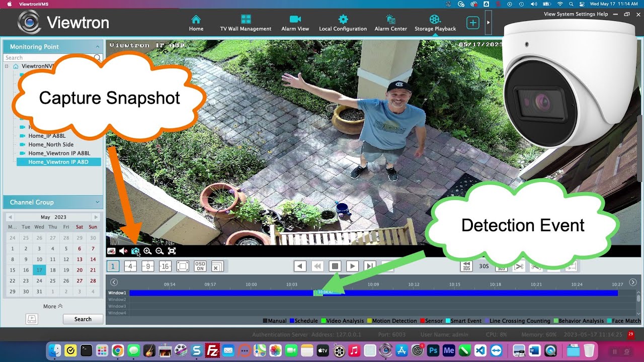Open Google Chrome from the Dock
The width and height of the screenshot is (644, 362).
click(x=118, y=350)
